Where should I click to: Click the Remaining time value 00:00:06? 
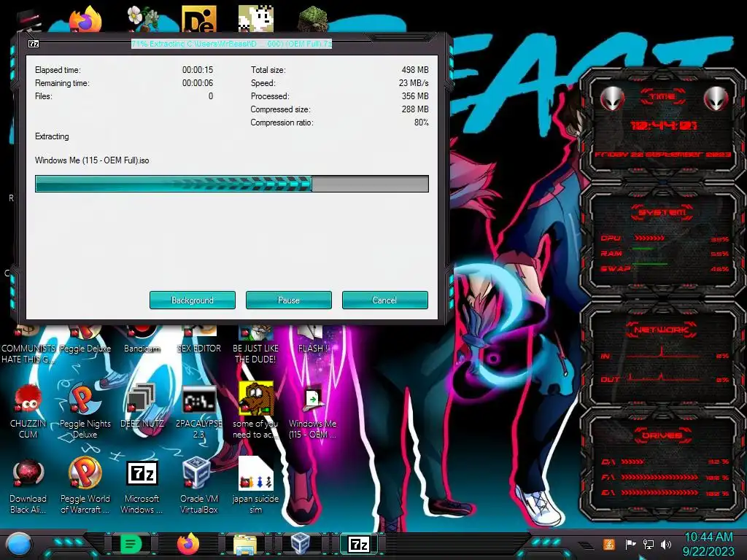point(198,83)
